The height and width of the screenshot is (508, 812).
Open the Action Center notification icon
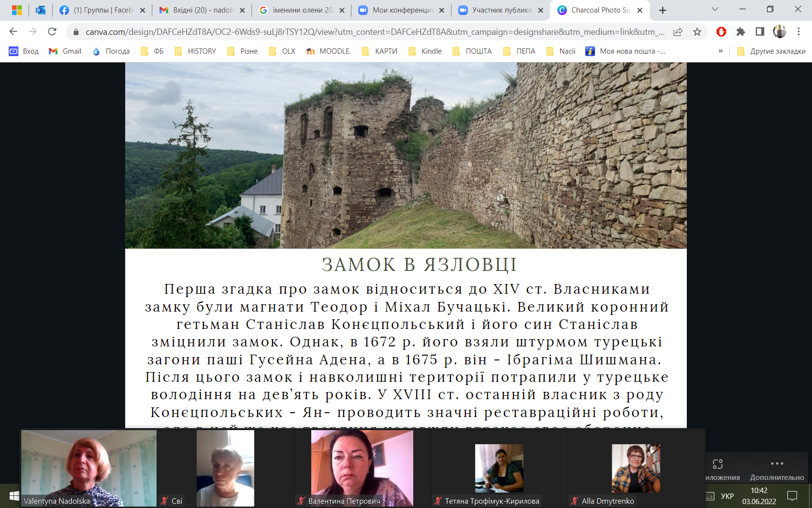[x=793, y=496]
